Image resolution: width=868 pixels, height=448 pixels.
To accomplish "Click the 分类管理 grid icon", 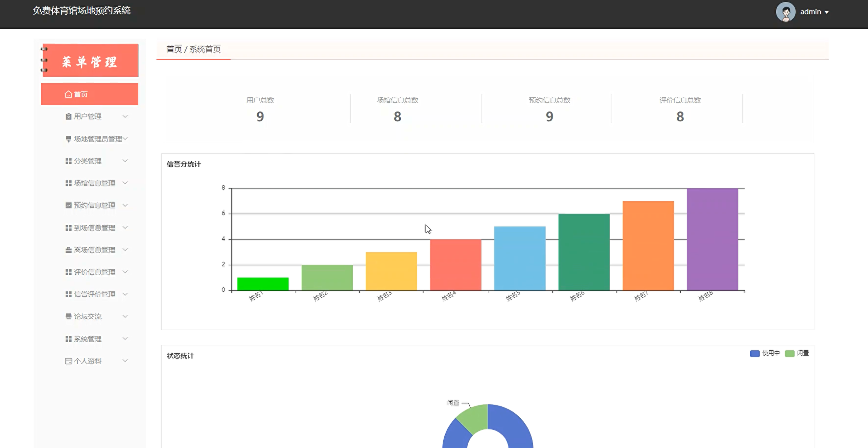I will [x=68, y=161].
